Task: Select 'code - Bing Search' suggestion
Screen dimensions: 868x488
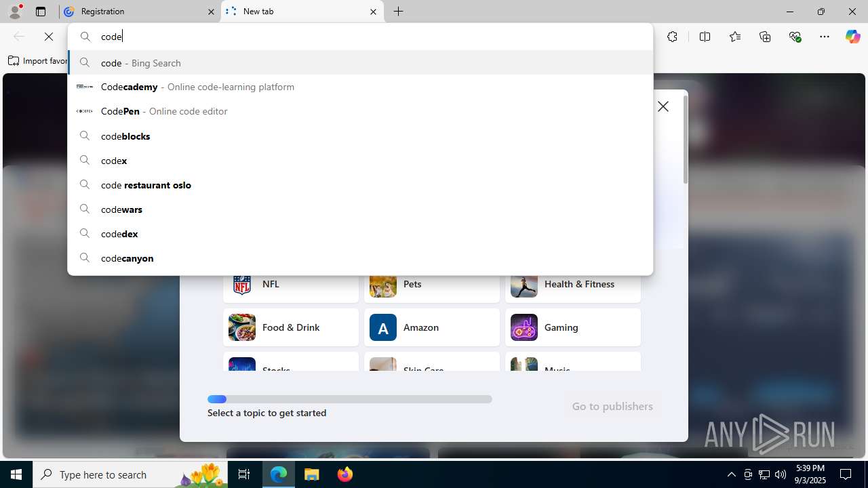Action: [x=360, y=62]
